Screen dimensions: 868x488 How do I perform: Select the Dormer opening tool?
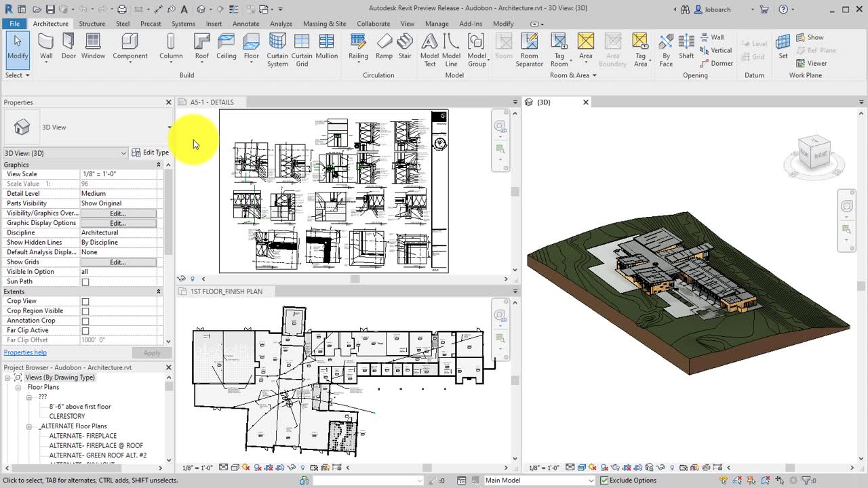[716, 63]
